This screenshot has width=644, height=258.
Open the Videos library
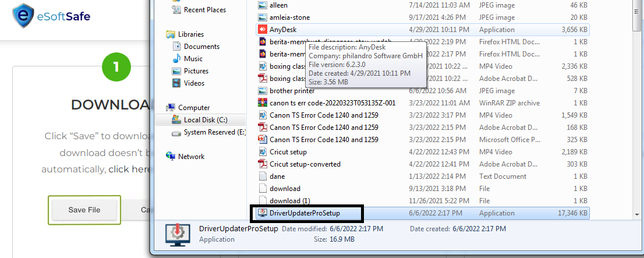(194, 83)
